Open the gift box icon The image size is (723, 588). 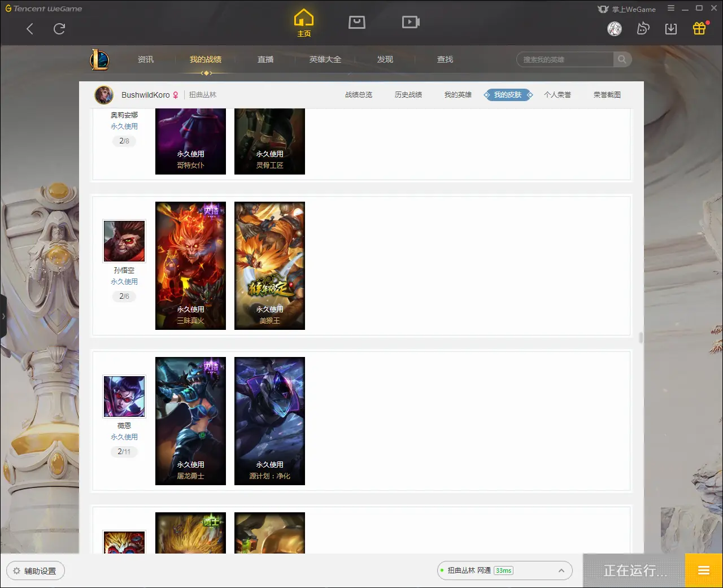[x=699, y=28]
